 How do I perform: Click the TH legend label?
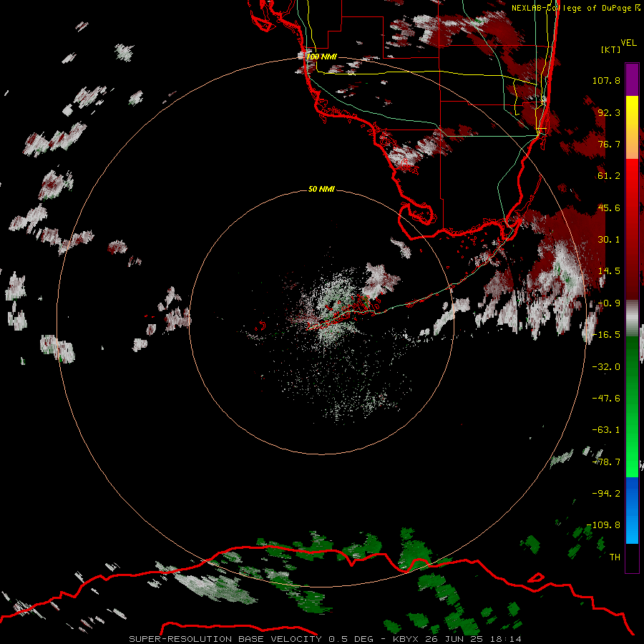615,557
